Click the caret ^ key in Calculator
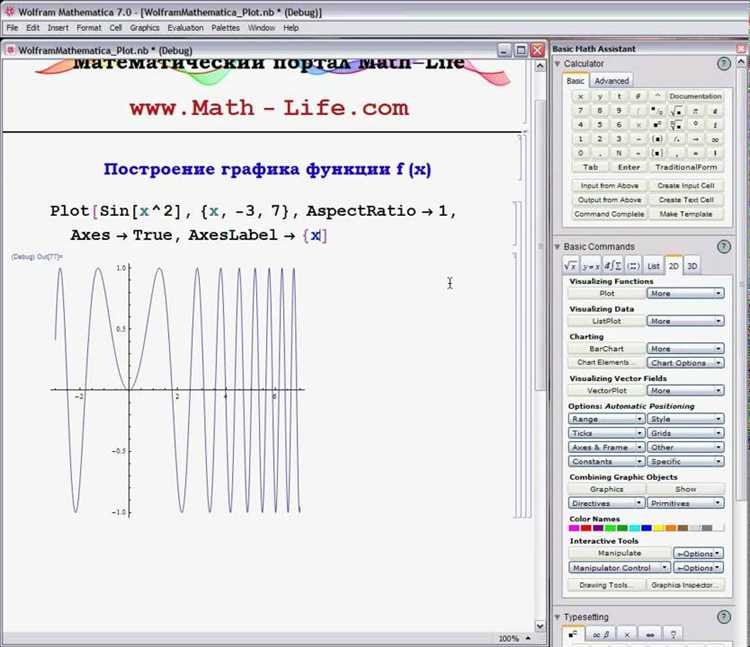This screenshot has height=647, width=750. (x=657, y=97)
